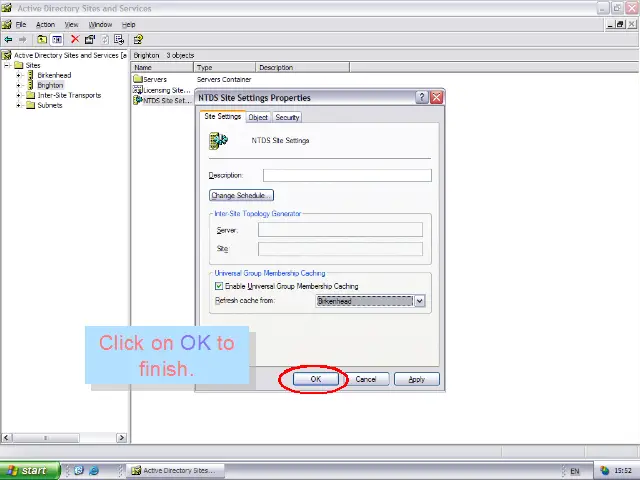
Task: Select the Birkenhead tree item label
Action: [54, 75]
